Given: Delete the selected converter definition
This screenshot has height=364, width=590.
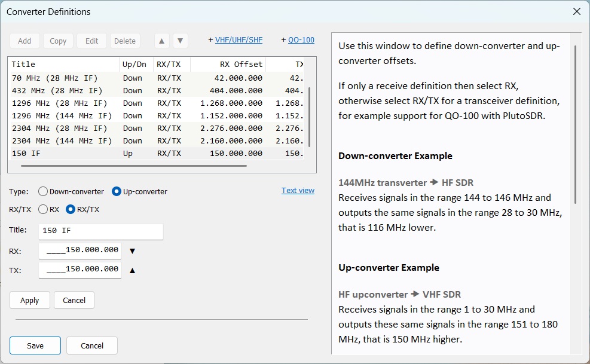Looking at the screenshot, I should pyautogui.click(x=125, y=41).
